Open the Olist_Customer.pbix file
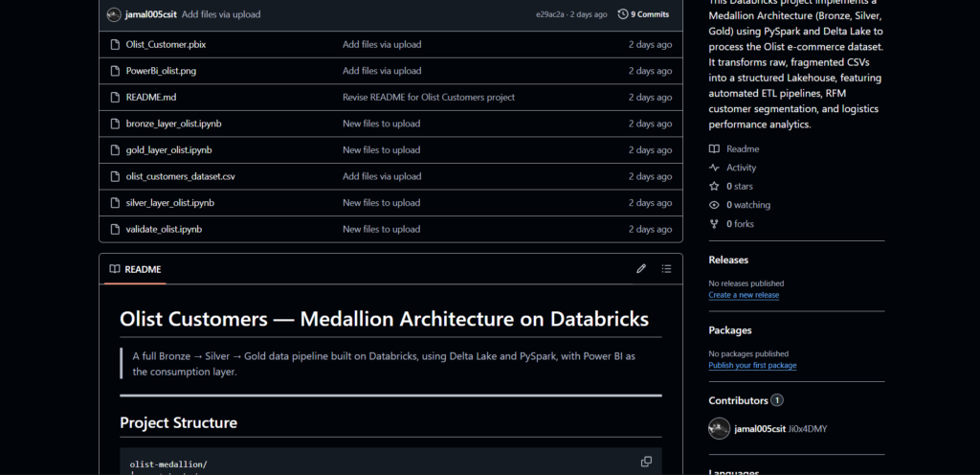 pos(166,44)
